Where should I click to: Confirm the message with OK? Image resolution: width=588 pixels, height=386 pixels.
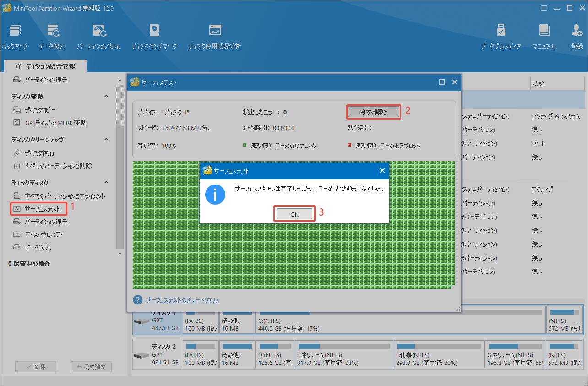click(294, 214)
